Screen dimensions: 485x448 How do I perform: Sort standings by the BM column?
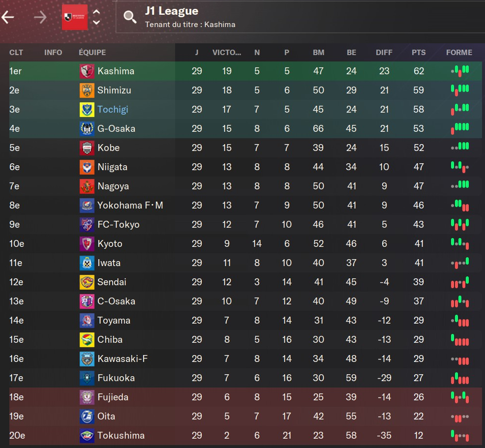pyautogui.click(x=318, y=53)
